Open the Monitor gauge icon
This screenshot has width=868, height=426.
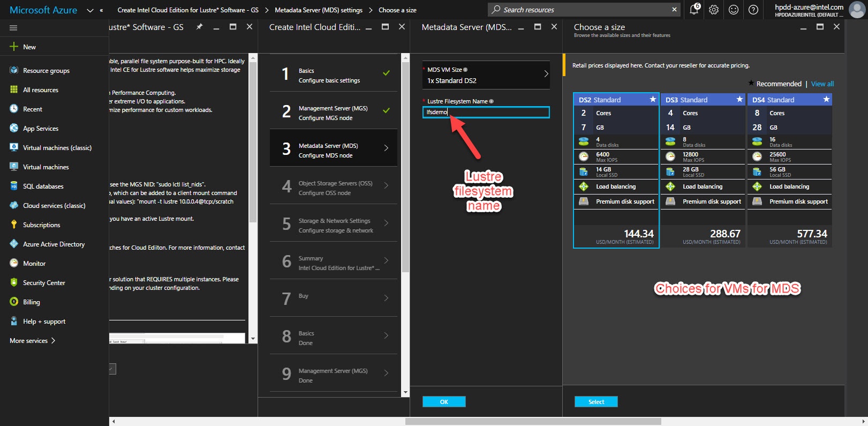tap(14, 263)
